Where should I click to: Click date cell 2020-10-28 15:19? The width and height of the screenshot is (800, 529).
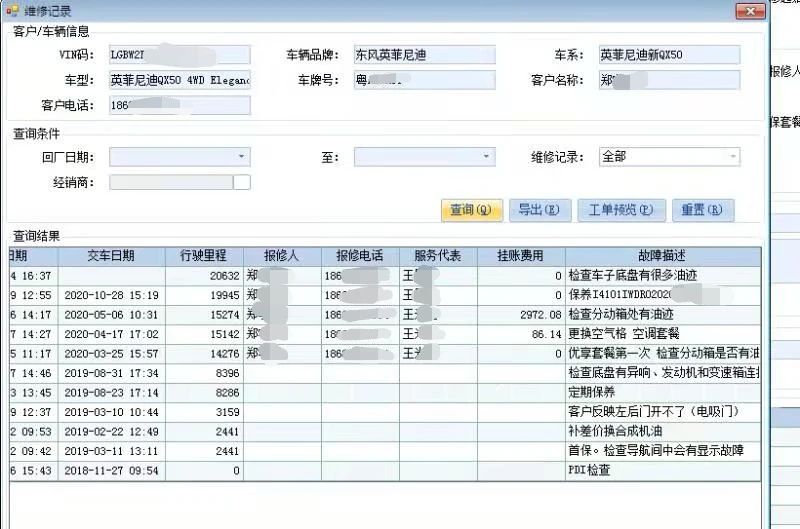(112, 295)
